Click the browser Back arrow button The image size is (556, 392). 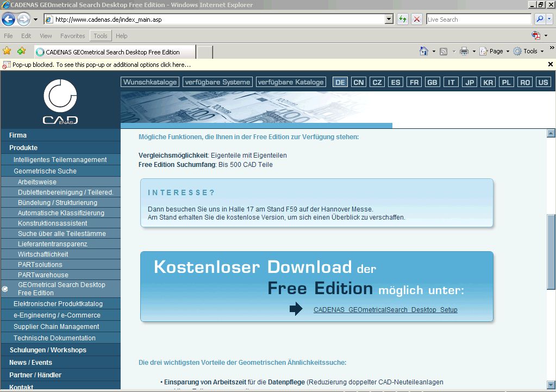click(x=9, y=19)
